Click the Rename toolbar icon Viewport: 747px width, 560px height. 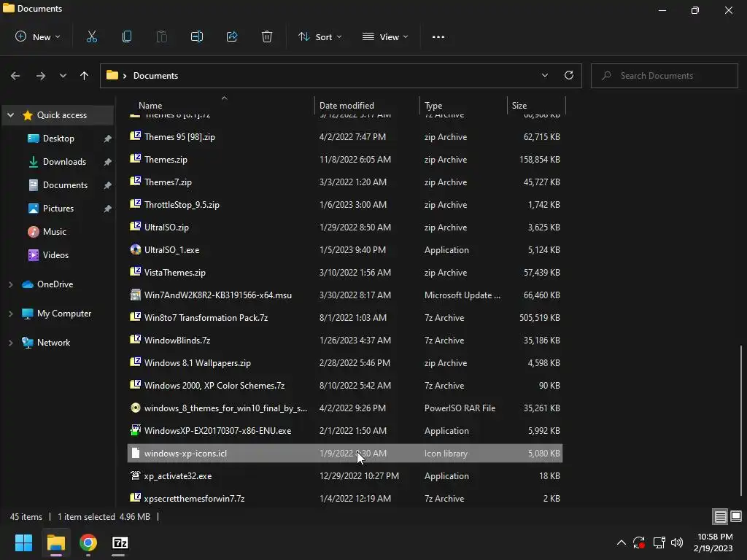coord(197,36)
